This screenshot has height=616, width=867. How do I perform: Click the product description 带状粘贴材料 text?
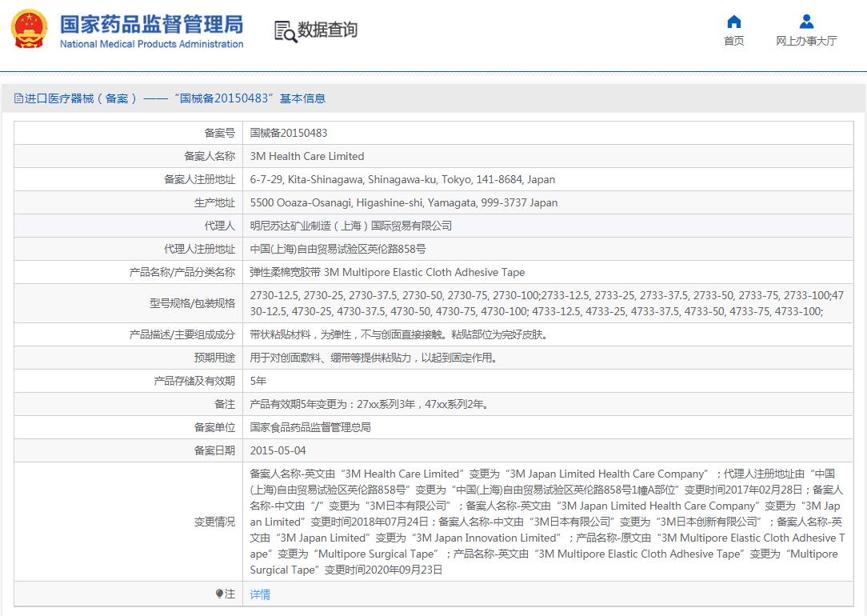click(x=398, y=334)
